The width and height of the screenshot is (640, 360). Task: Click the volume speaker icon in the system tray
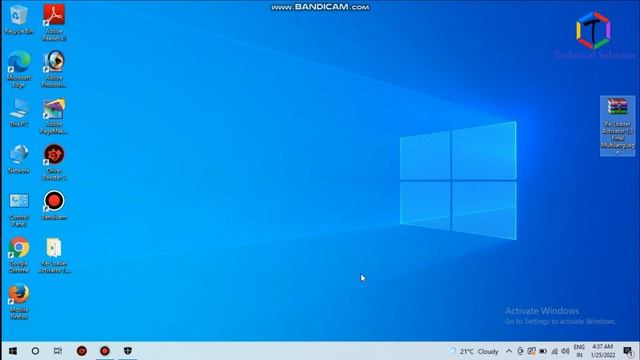pos(565,351)
